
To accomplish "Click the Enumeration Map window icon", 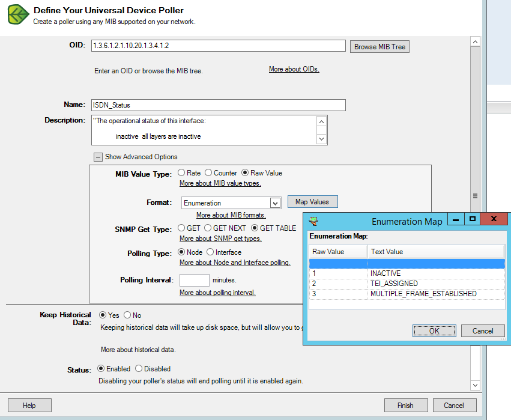I will coord(313,221).
